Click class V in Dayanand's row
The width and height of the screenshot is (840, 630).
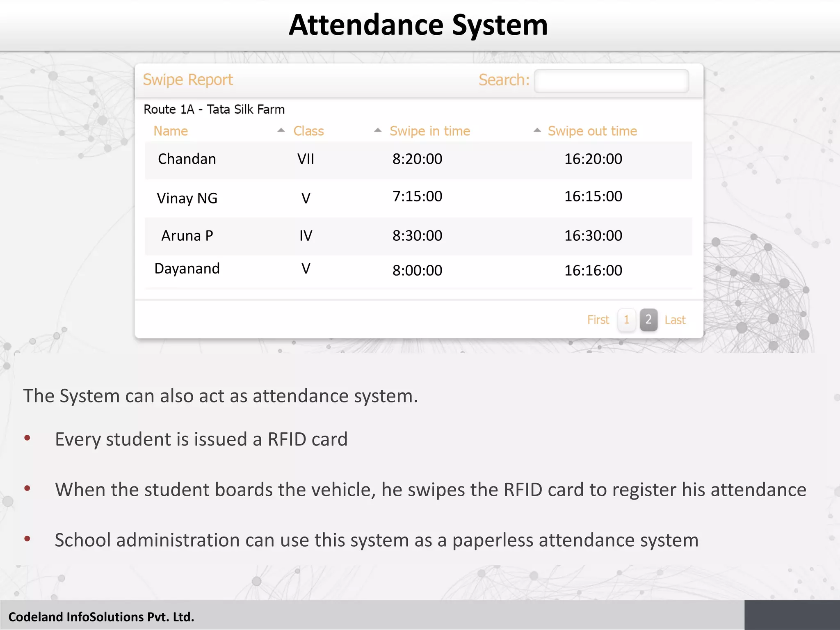[306, 269]
